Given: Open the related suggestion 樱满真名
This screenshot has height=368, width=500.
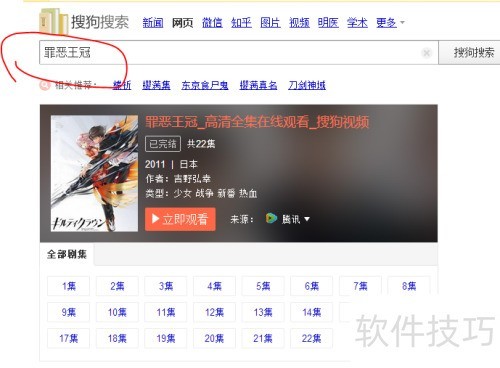Looking at the screenshot, I should tap(258, 85).
